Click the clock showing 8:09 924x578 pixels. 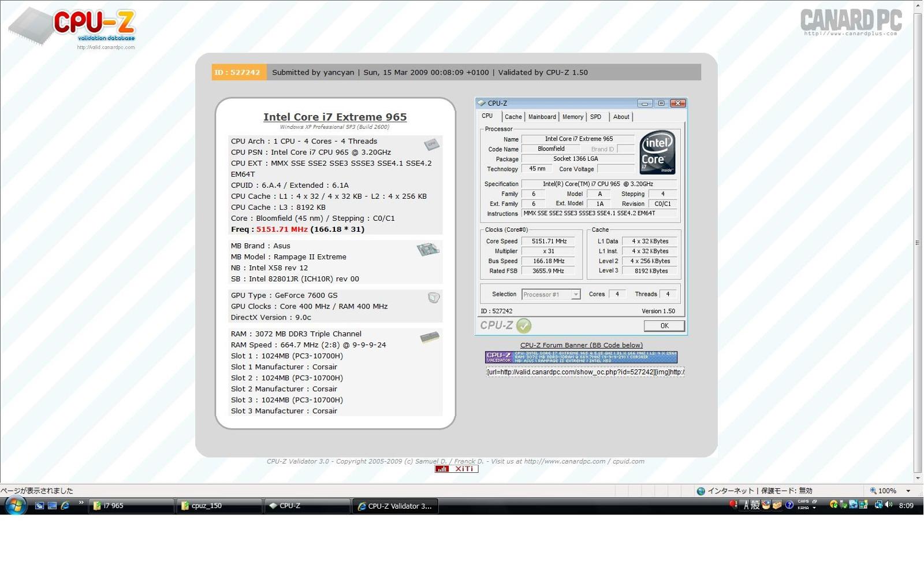pos(906,506)
